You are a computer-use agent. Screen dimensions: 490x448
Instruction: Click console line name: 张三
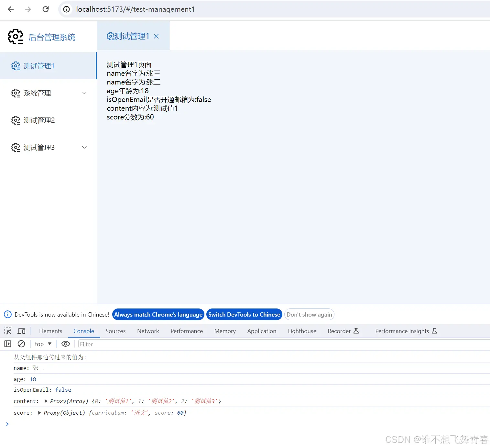[x=29, y=368]
